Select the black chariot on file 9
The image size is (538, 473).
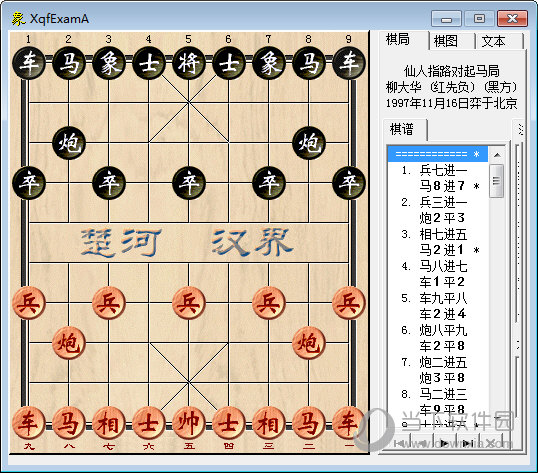coord(349,63)
